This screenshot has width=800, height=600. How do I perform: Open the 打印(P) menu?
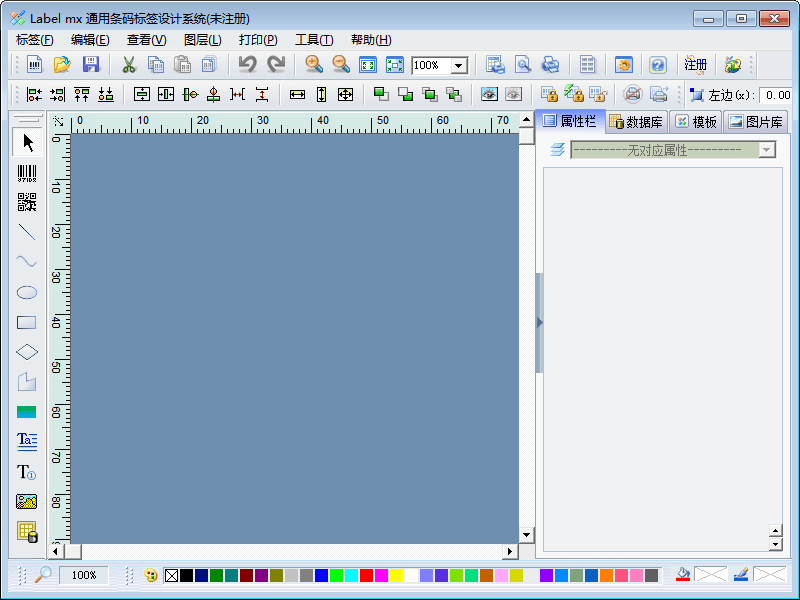click(258, 40)
